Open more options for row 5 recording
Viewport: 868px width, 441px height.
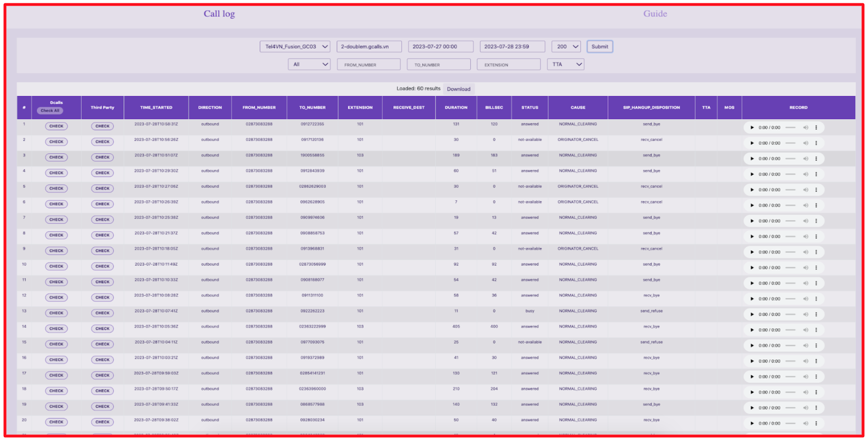816,190
